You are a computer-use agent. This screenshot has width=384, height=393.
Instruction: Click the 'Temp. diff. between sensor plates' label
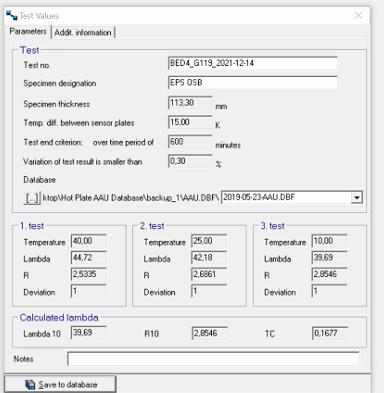click(79, 123)
